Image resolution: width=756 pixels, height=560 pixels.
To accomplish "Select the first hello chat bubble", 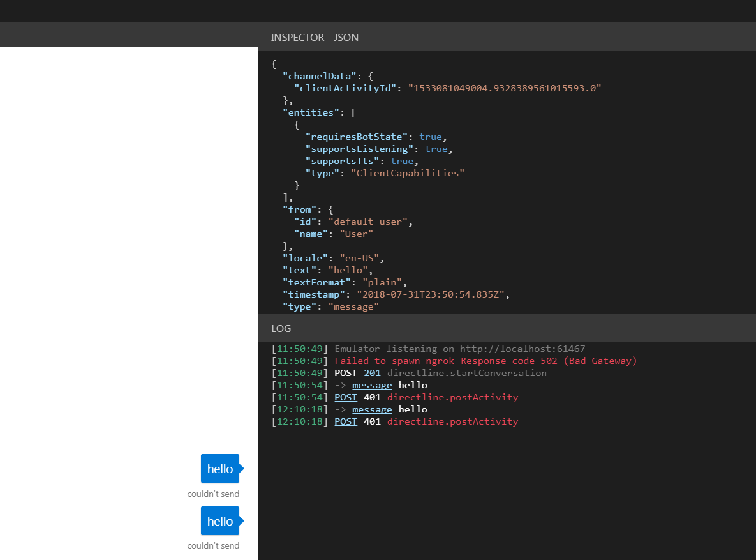I will (x=219, y=468).
